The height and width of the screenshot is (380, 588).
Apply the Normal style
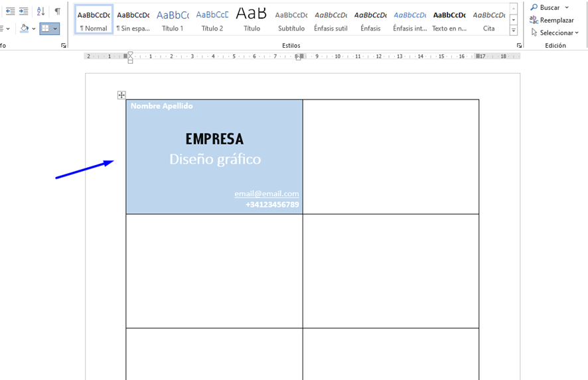click(94, 19)
